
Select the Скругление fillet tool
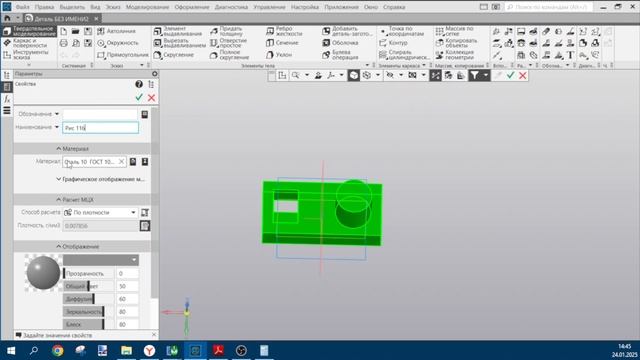tap(174, 55)
